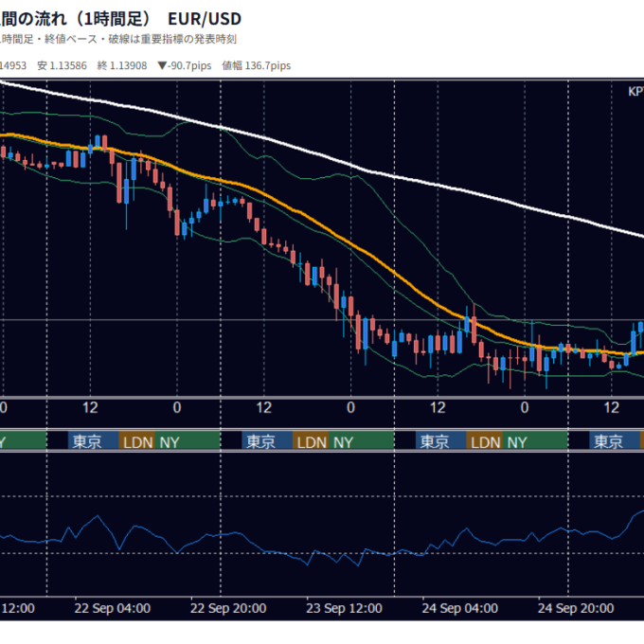
Task: Click the EUR/USD pair title
Action: [205, 19]
